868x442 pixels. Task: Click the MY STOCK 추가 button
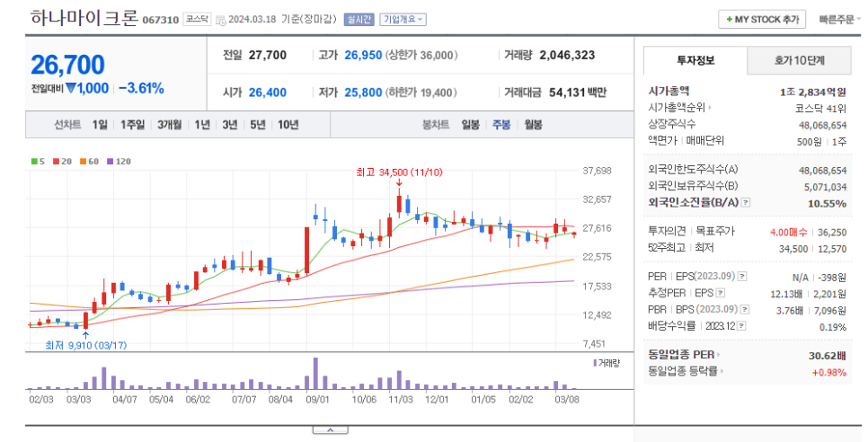762,20
